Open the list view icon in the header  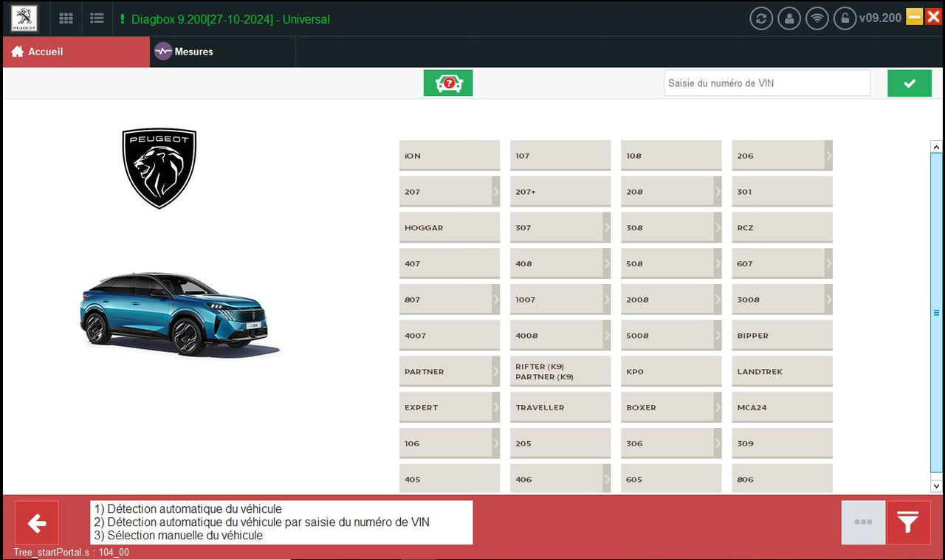pos(97,18)
